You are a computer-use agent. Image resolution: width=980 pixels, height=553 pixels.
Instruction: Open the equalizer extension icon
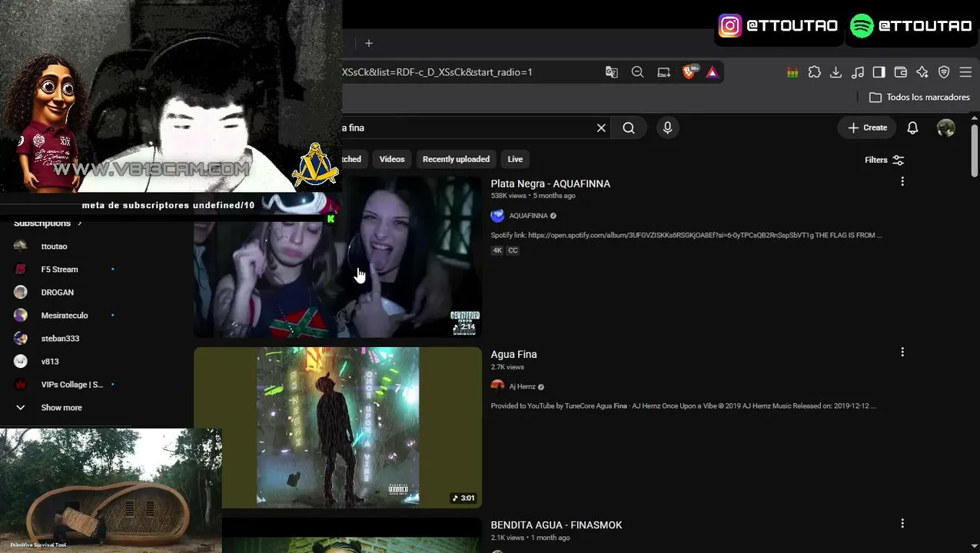click(792, 72)
